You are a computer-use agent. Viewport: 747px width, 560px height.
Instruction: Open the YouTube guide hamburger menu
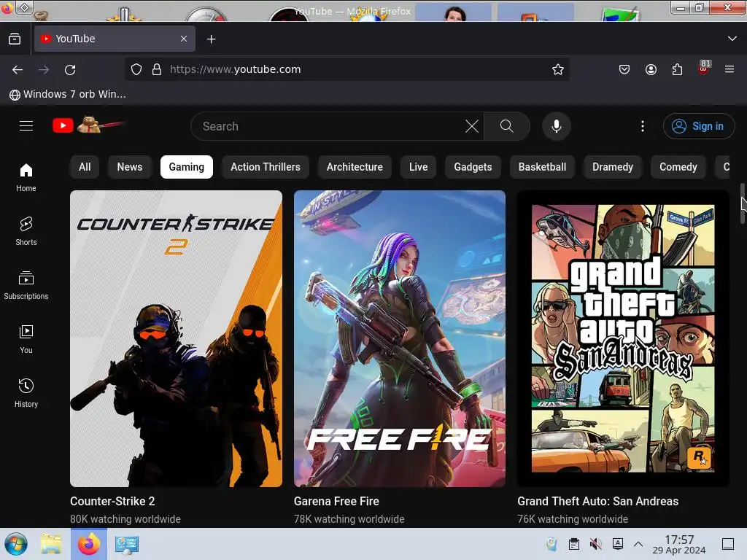point(26,125)
